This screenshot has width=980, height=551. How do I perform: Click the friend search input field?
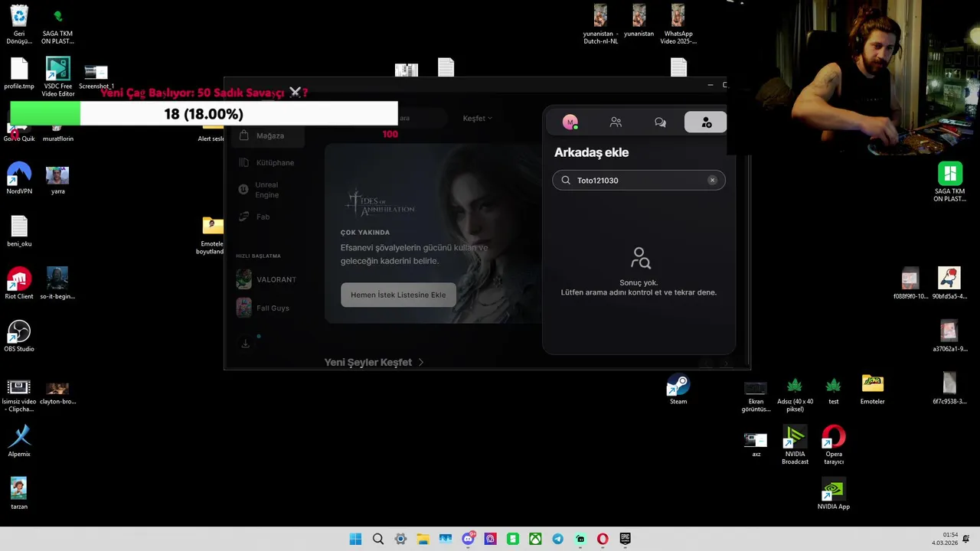coord(639,180)
